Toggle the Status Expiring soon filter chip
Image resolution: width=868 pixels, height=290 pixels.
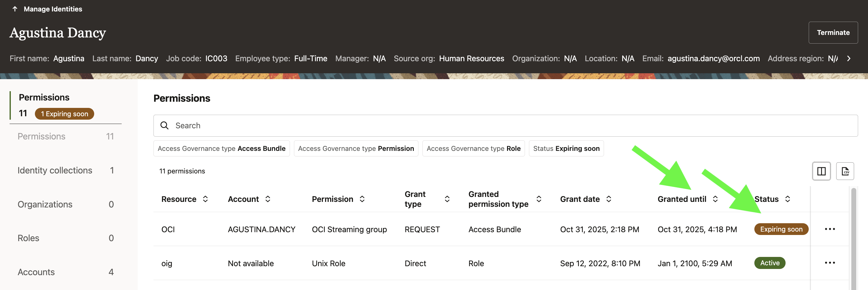click(566, 148)
